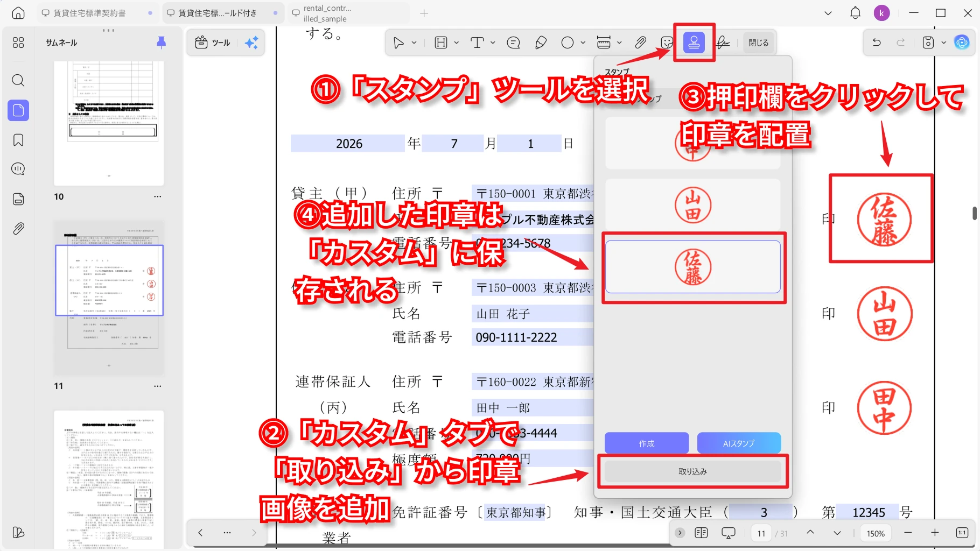Select the page thumbnails sidebar icon
980x551 pixels.
pos(18,110)
